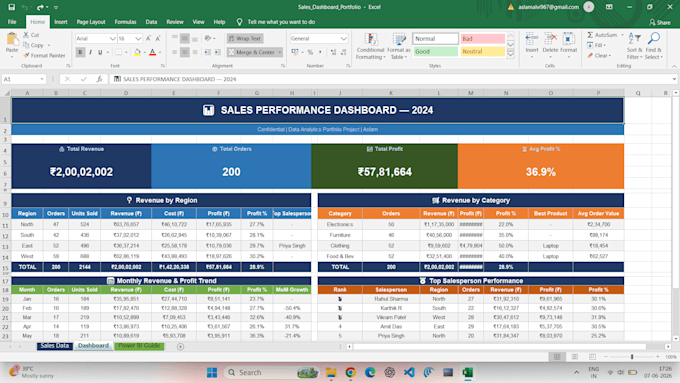
Task: Click the Delete cells icon
Action: 550,39
